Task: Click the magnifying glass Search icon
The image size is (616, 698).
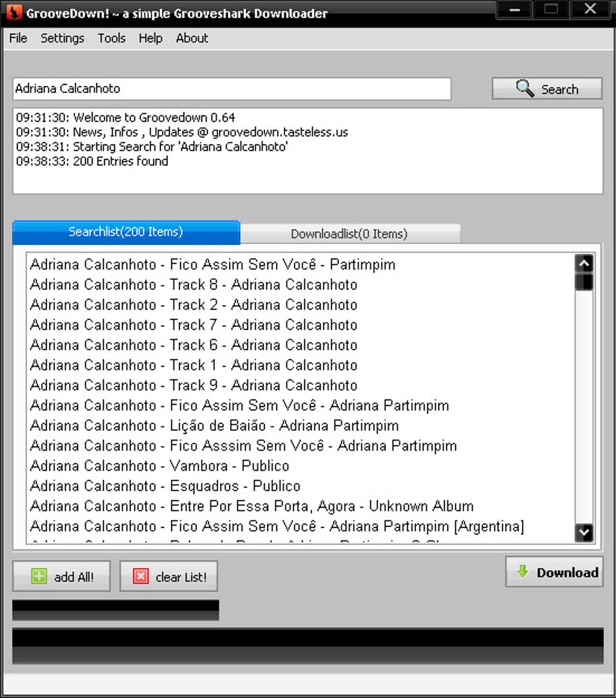Action: pyautogui.click(x=525, y=88)
